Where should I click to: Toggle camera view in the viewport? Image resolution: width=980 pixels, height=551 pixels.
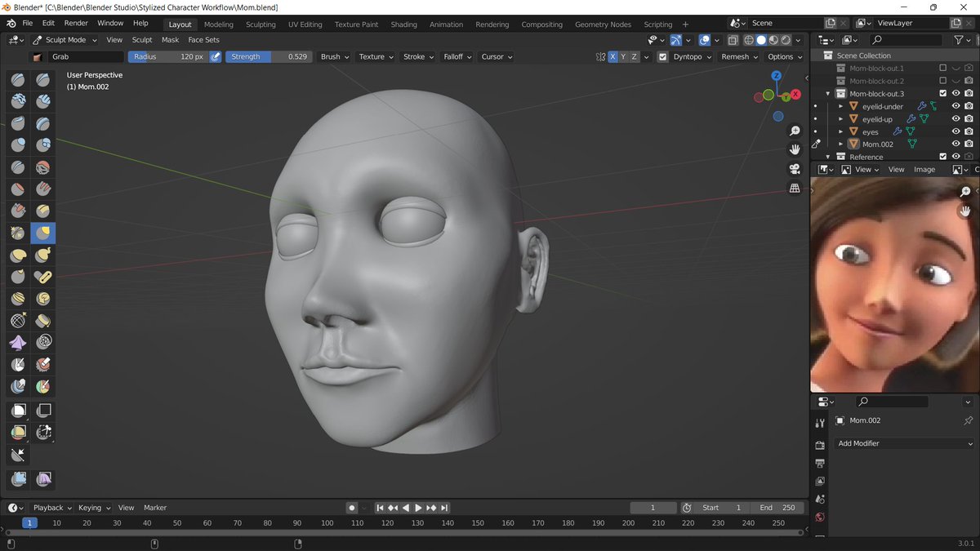(795, 169)
